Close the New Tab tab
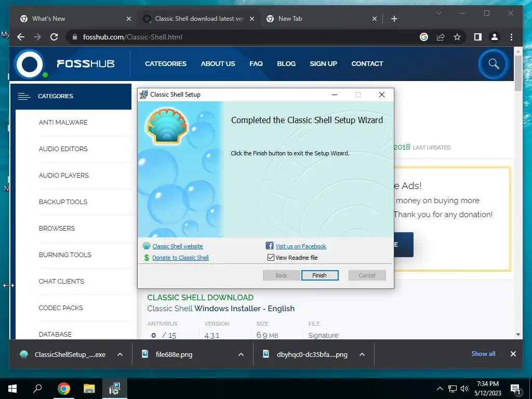The width and height of the screenshot is (532, 399). point(375,19)
